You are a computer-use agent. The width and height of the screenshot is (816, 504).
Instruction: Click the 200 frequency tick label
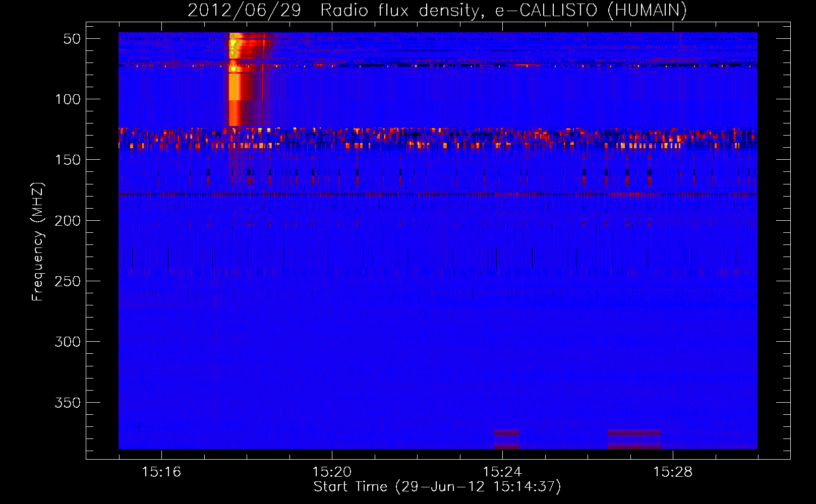pyautogui.click(x=68, y=221)
